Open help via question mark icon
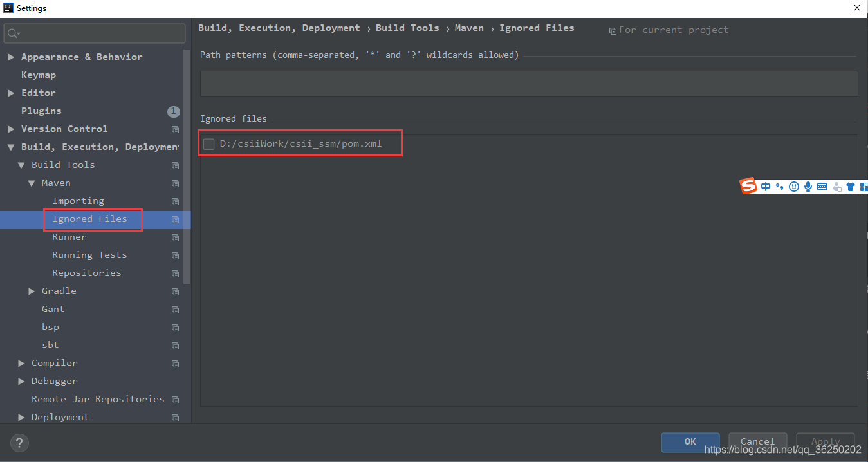The image size is (868, 462). coord(19,443)
